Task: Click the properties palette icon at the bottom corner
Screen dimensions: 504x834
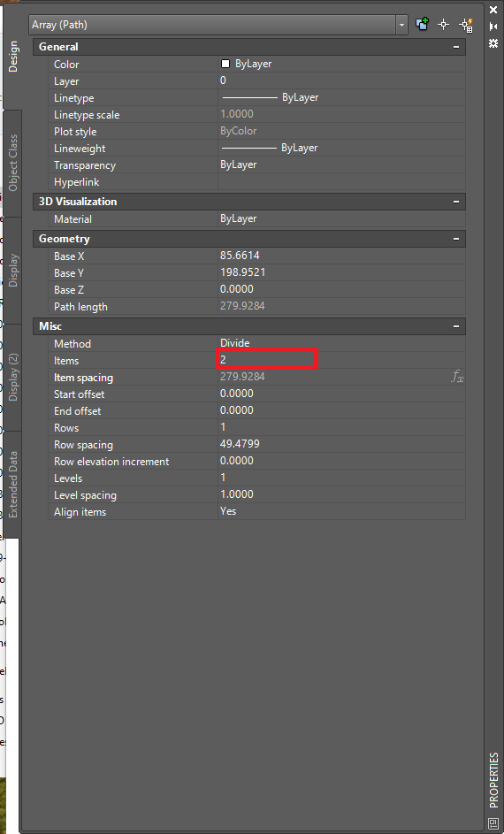Action: 493,823
